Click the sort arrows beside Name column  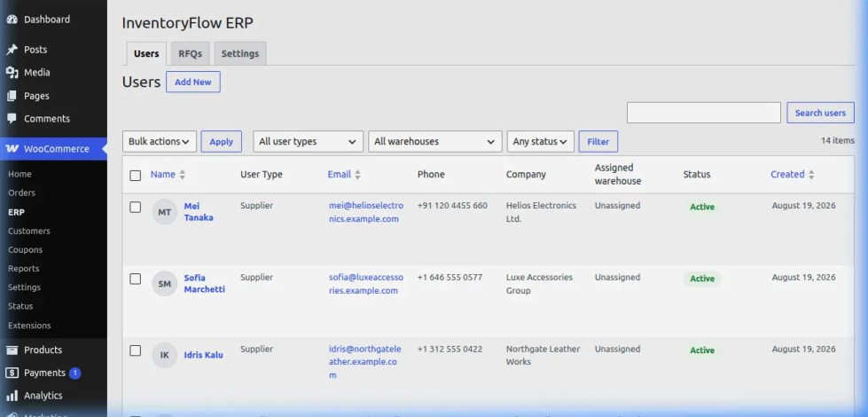tap(182, 175)
